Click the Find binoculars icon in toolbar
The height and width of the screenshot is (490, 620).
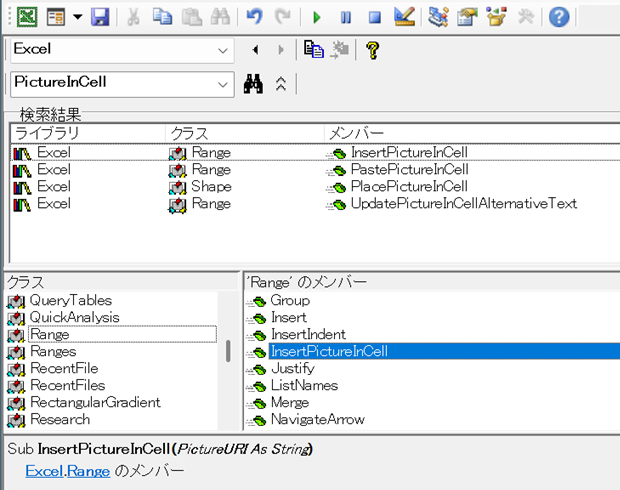(x=220, y=17)
